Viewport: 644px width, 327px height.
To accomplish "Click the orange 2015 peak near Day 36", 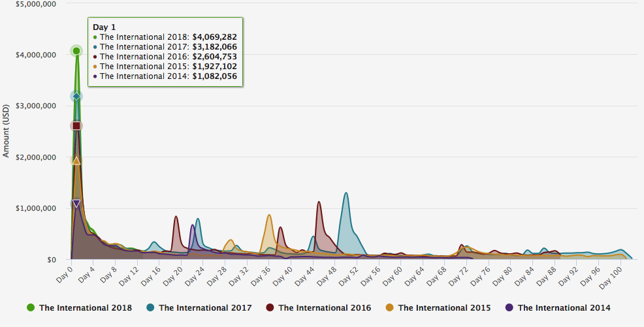I will [269, 215].
